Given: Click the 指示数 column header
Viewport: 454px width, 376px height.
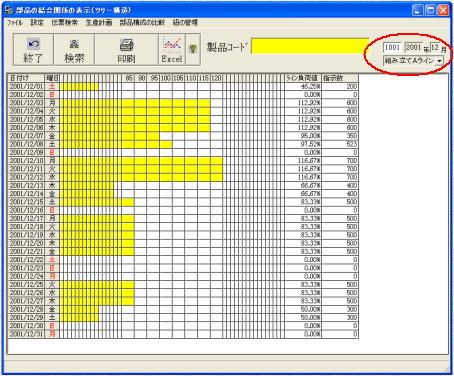Looking at the screenshot, I should point(340,78).
